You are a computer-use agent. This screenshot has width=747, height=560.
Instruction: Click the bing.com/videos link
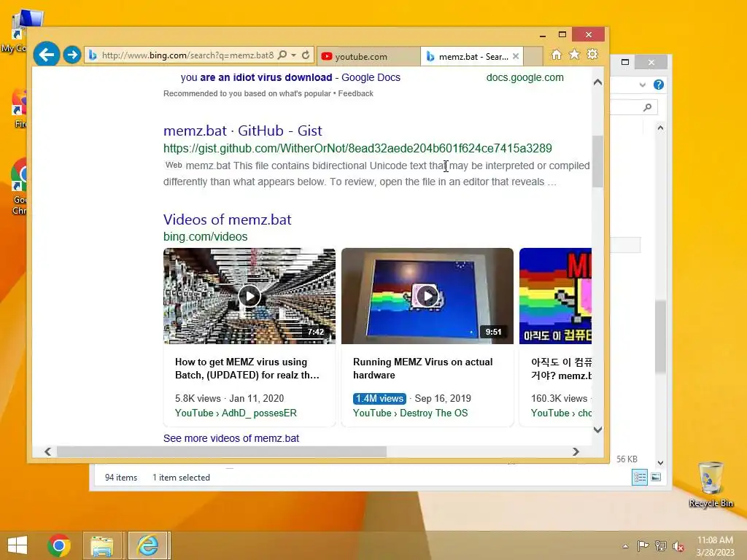(205, 237)
